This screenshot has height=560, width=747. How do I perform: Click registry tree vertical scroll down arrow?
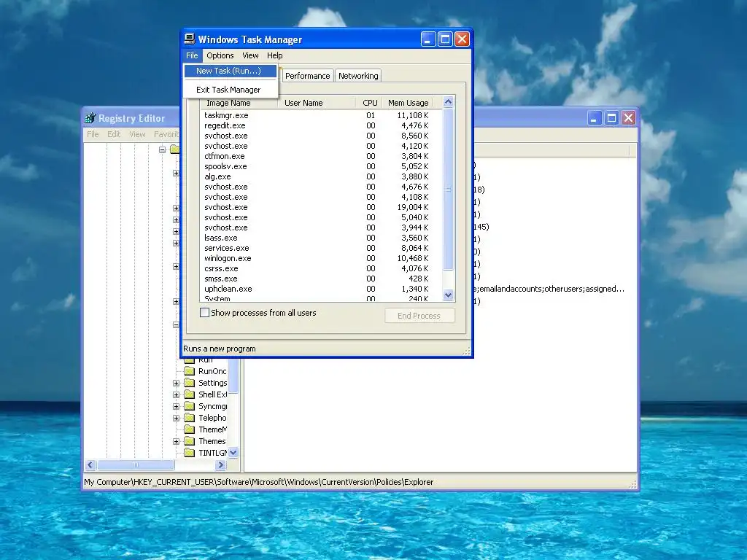pos(233,453)
